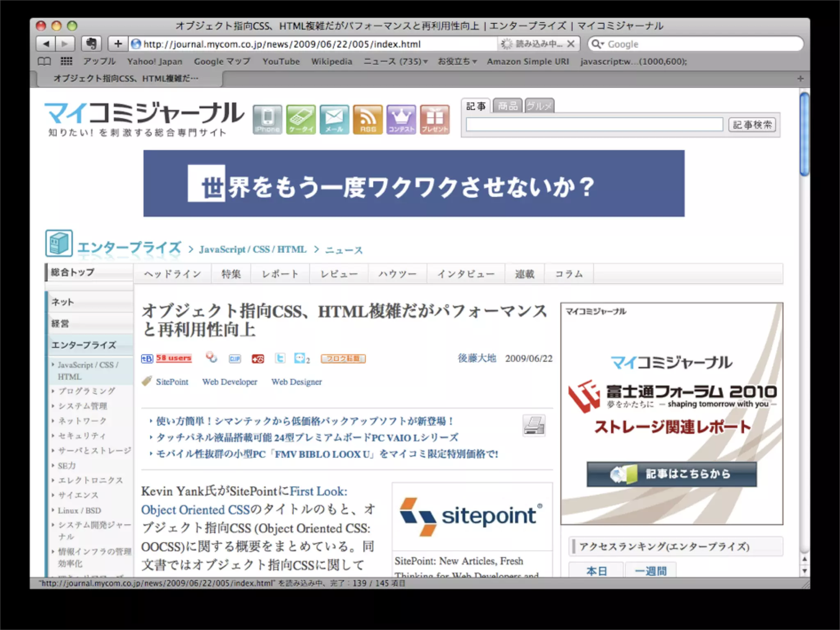Viewport: 840px width, 630px height.
Task: Open the RSS feed icon
Action: coord(368,119)
